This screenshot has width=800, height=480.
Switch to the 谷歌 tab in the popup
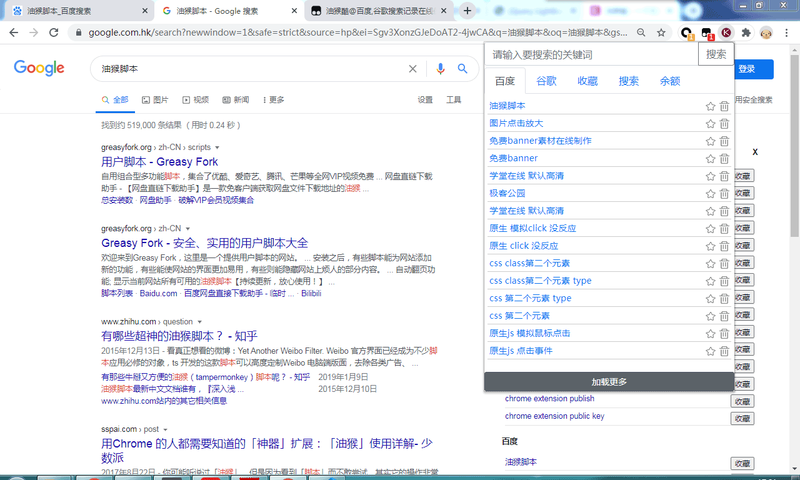[546, 81]
